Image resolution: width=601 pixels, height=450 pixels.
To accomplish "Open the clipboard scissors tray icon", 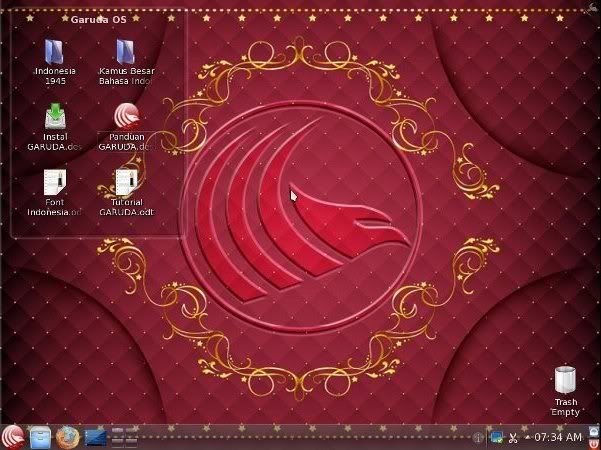I will (513, 437).
